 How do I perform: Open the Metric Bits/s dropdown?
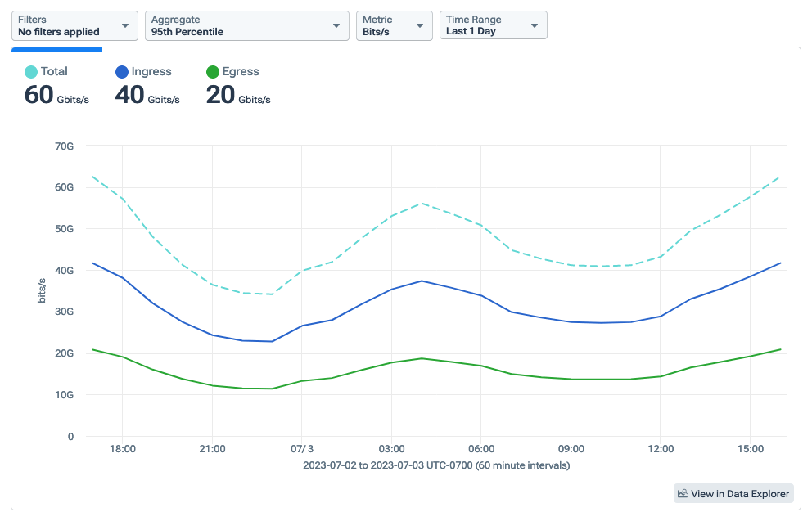394,25
